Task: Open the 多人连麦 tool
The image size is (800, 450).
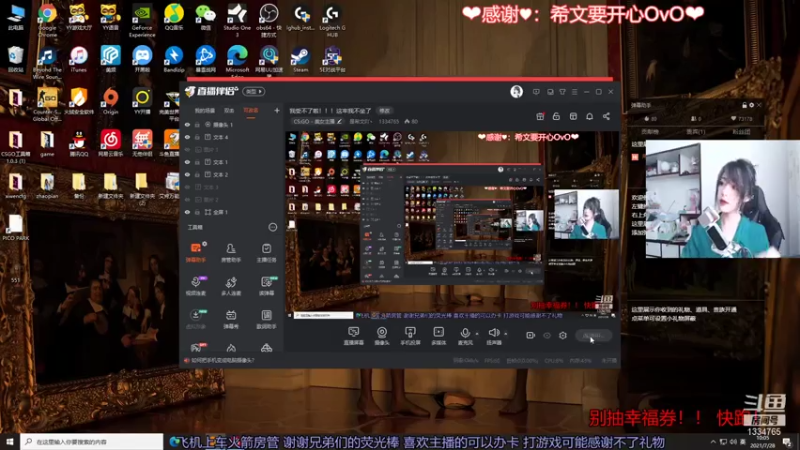Action: pos(231,286)
